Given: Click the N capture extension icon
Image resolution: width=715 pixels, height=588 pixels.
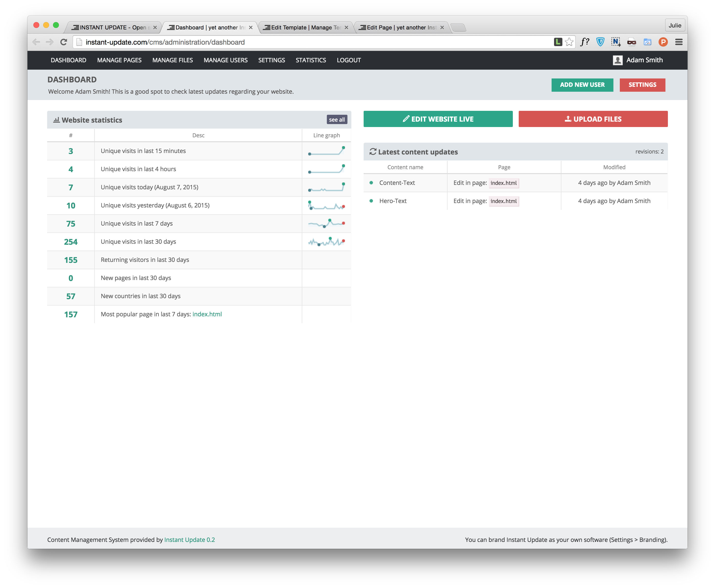Looking at the screenshot, I should [616, 42].
